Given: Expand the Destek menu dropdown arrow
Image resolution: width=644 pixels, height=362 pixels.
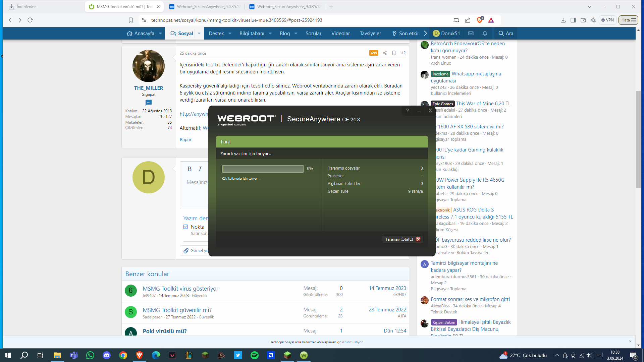Looking at the screenshot, I should click(230, 34).
